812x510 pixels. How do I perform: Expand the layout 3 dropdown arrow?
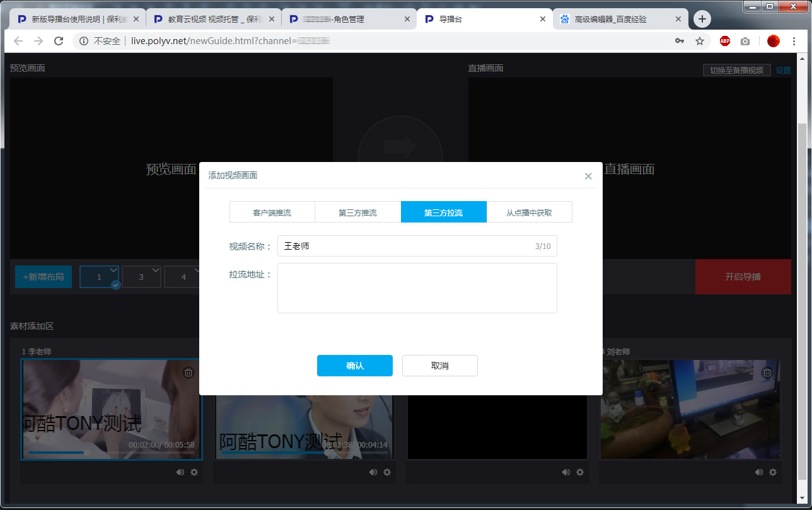pos(156,270)
